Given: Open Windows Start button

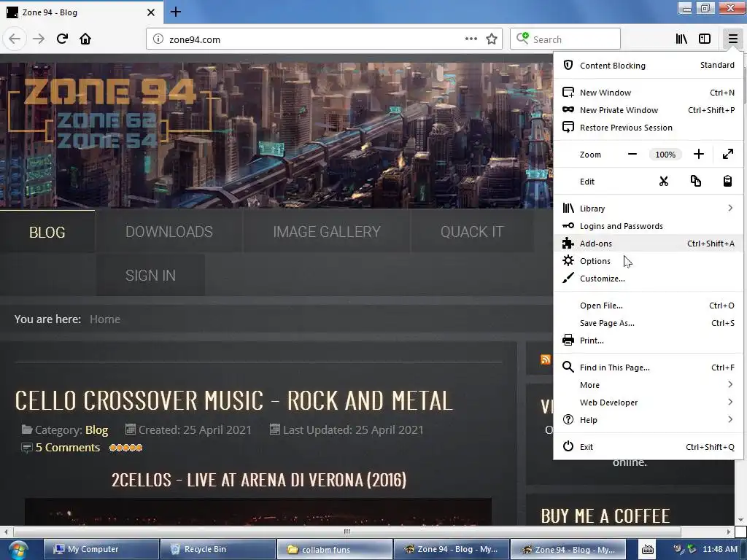Looking at the screenshot, I should 18,550.
